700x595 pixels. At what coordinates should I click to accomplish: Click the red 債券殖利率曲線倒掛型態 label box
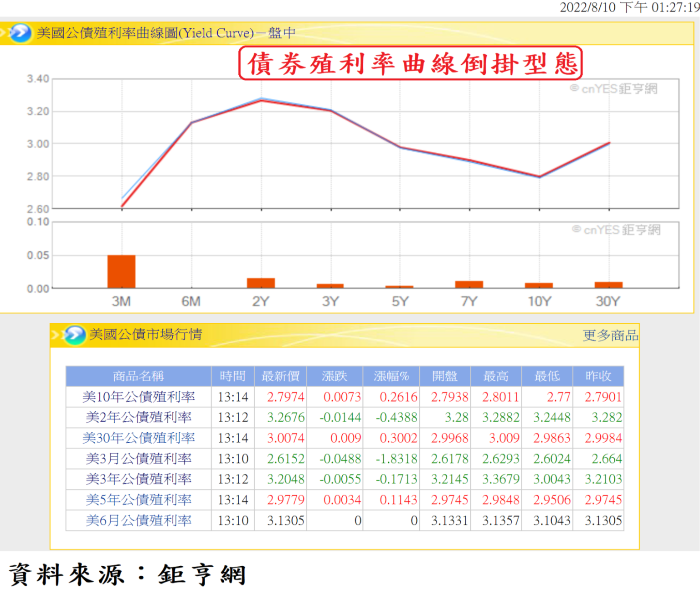click(411, 63)
